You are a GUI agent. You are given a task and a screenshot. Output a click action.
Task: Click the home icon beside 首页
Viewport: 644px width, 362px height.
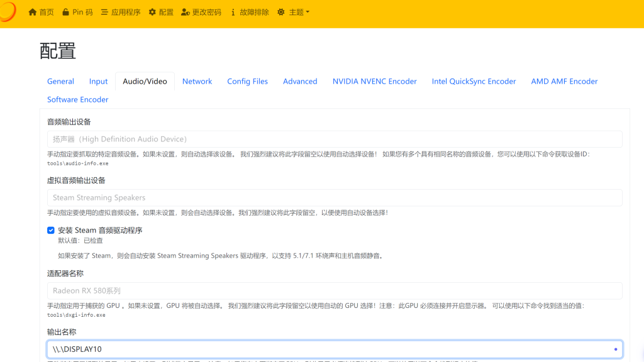[33, 12]
